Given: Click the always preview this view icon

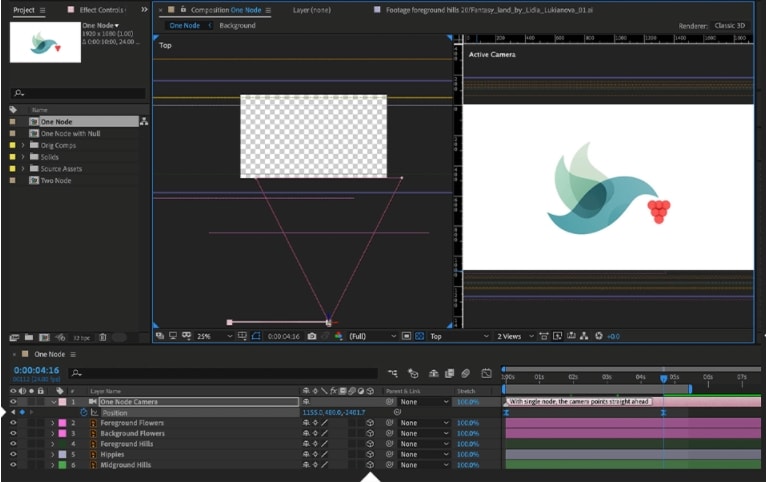Looking at the screenshot, I should [x=160, y=336].
